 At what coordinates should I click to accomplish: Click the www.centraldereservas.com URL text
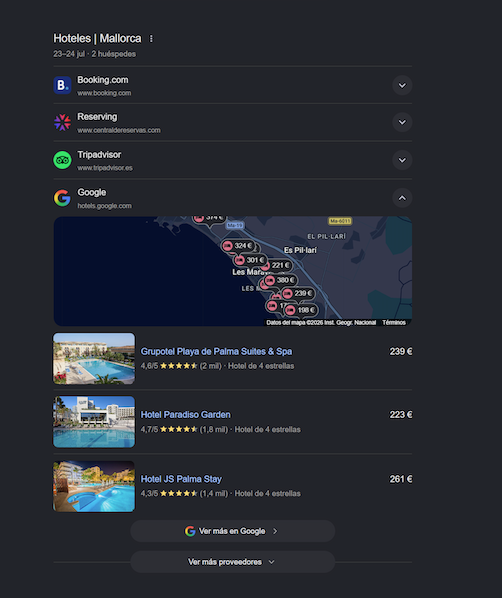coord(119,130)
